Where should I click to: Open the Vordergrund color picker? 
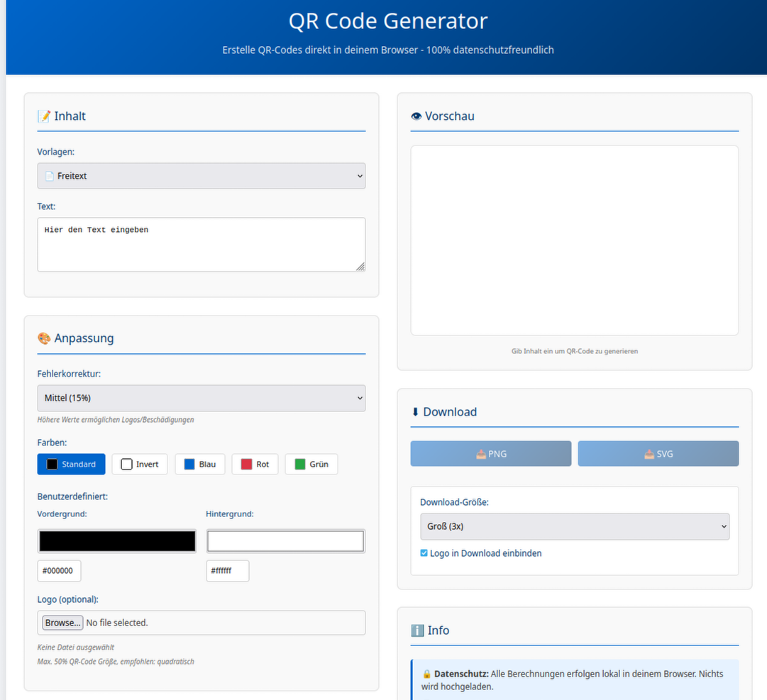117,541
